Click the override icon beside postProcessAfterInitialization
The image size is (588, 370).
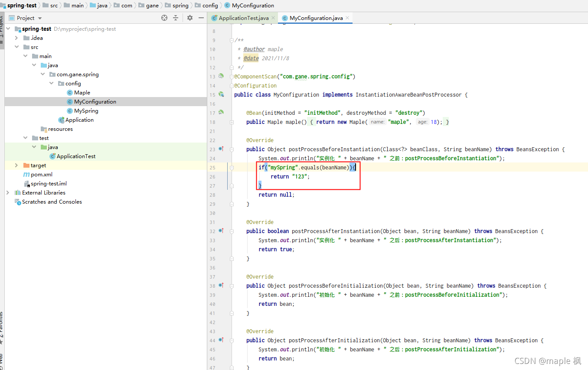(221, 340)
